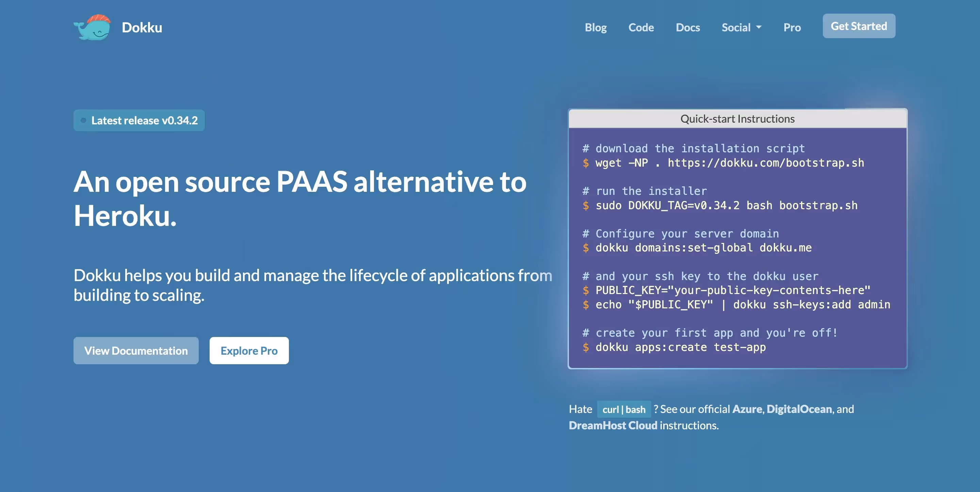This screenshot has height=492, width=980.
Task: Open the DigitalOcean instructions link
Action: point(799,409)
